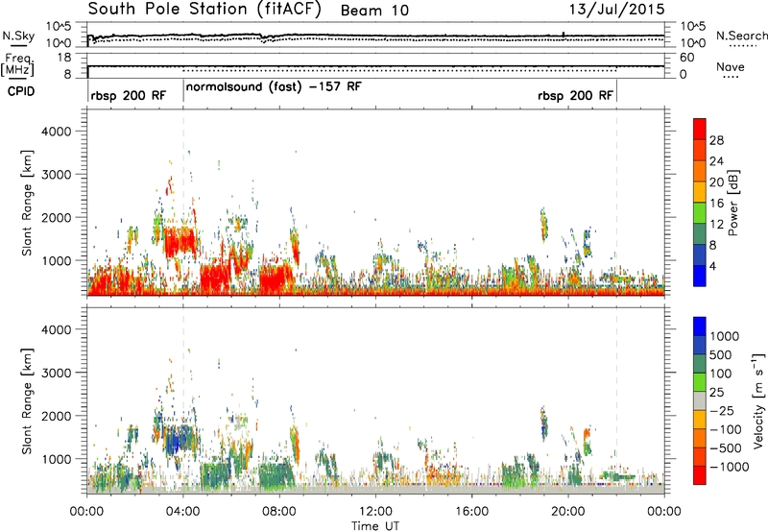Click the 'Slant Range [km]' label of the power panel
The image size is (768, 532).
27,203
